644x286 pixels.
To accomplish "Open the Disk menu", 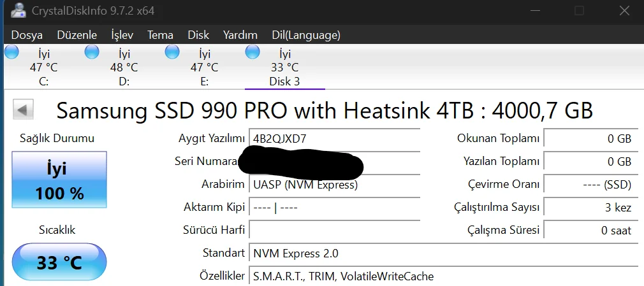I will click(198, 35).
